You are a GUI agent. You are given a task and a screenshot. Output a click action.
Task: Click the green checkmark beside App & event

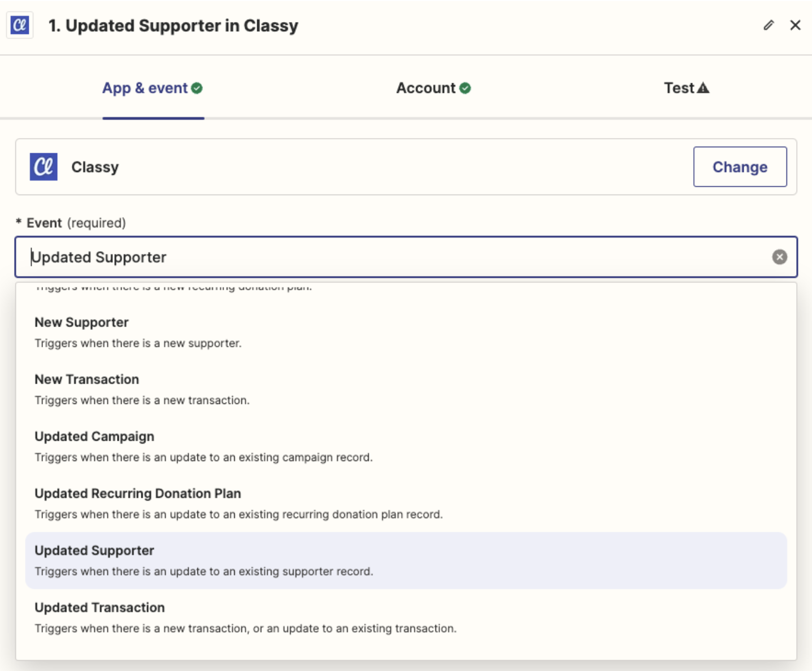pyautogui.click(x=197, y=88)
